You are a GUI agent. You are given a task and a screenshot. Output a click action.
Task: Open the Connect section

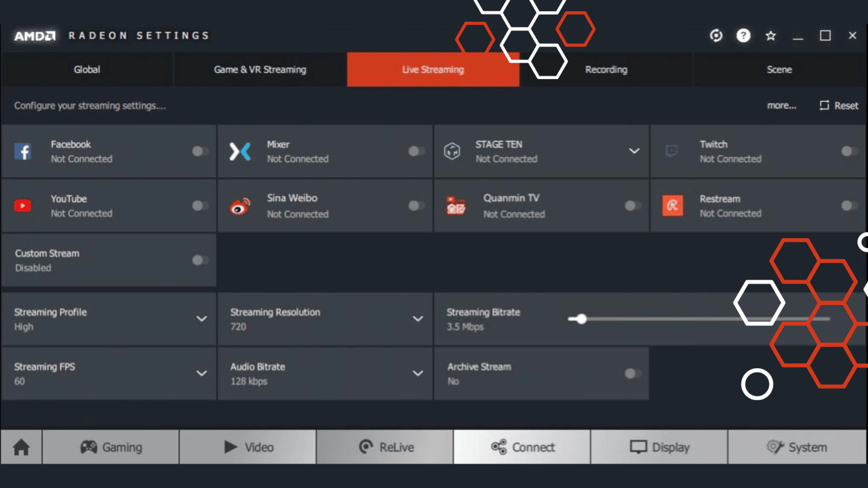click(522, 447)
